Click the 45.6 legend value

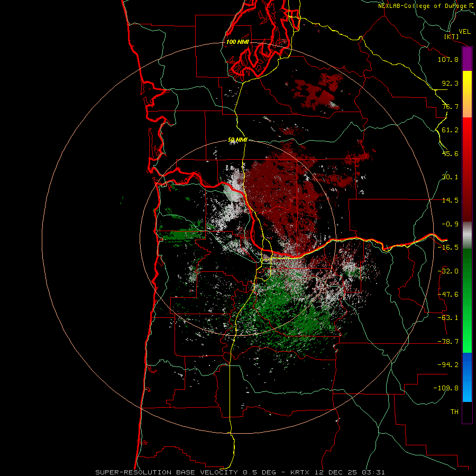[450, 153]
